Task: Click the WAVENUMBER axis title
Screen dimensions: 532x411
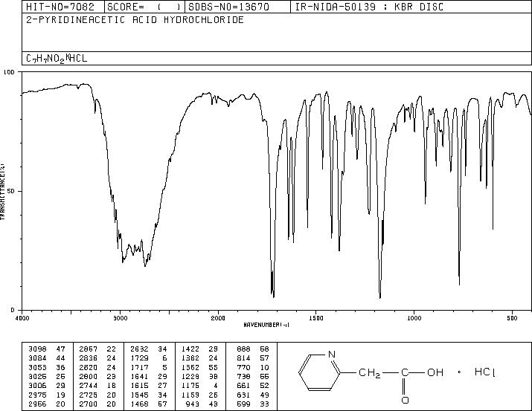Action: pyautogui.click(x=266, y=325)
